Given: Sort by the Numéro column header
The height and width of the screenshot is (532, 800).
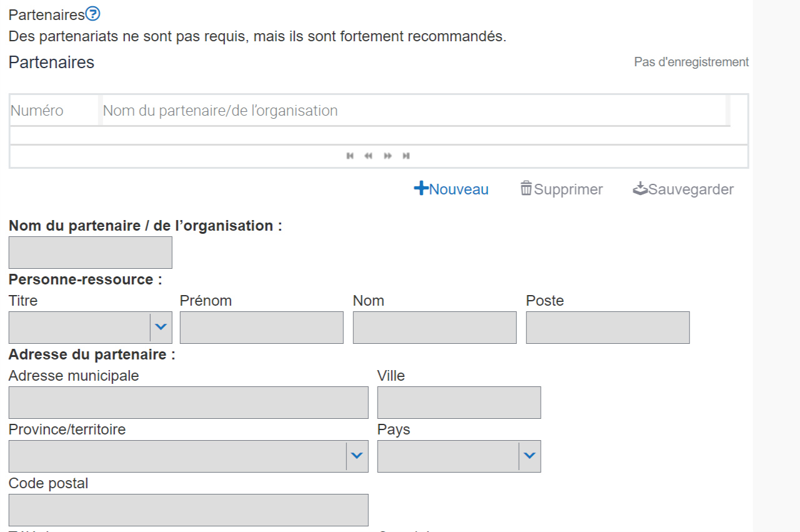Looking at the screenshot, I should [37, 111].
